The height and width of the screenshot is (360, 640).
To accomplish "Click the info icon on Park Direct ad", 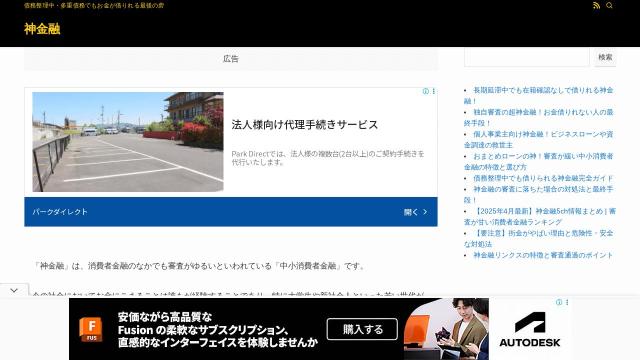I will pos(425,91).
